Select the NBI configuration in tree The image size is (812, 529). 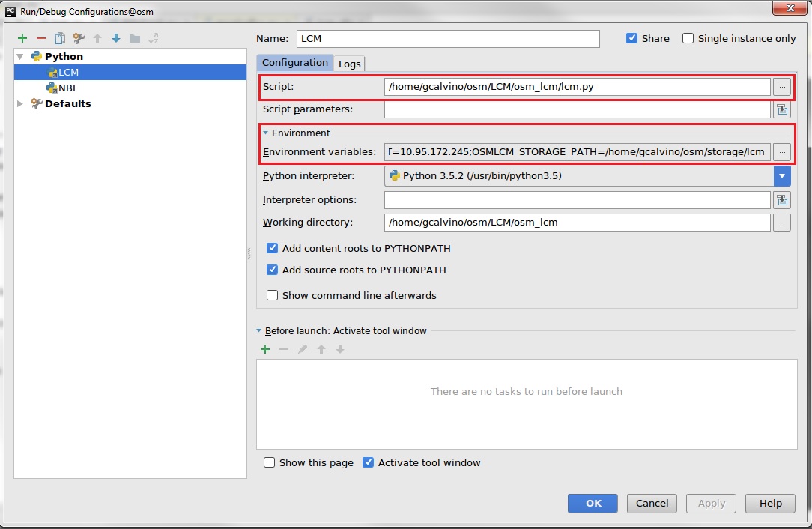pos(67,88)
